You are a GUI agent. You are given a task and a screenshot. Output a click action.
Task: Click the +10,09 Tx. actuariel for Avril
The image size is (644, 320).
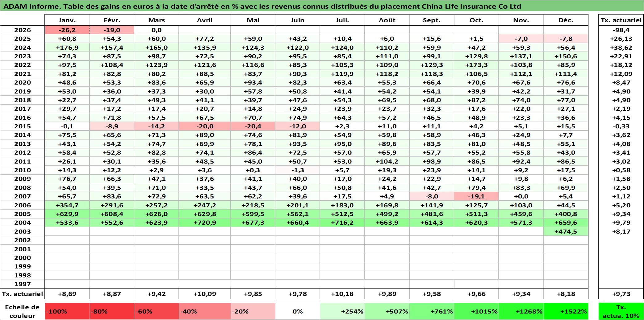(205, 294)
